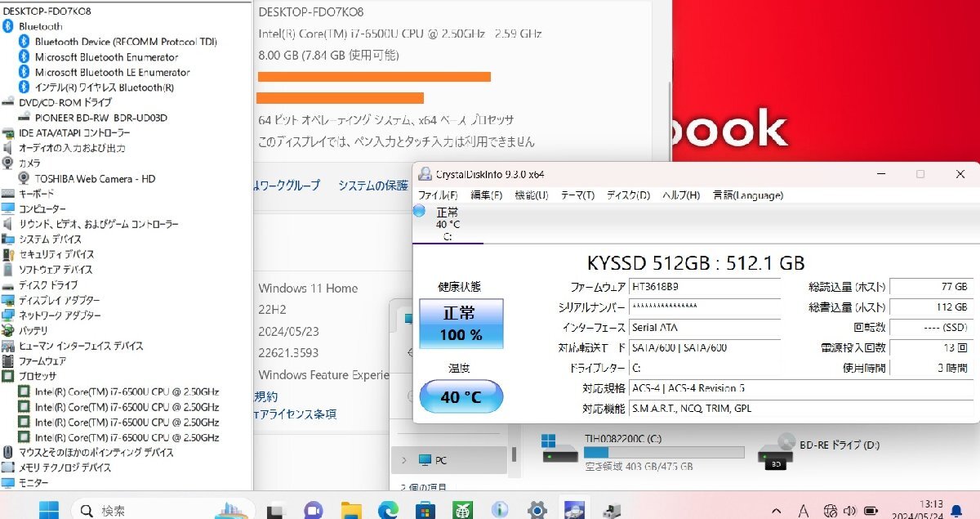Click the Bluetooth category icon in Device Manager
Viewport: 980px width, 519px height.
point(9,26)
